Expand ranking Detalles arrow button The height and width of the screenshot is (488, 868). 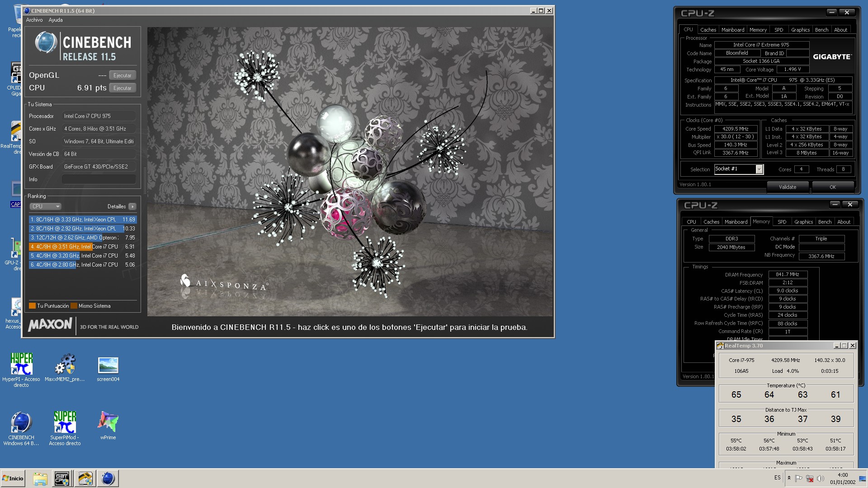[132, 206]
